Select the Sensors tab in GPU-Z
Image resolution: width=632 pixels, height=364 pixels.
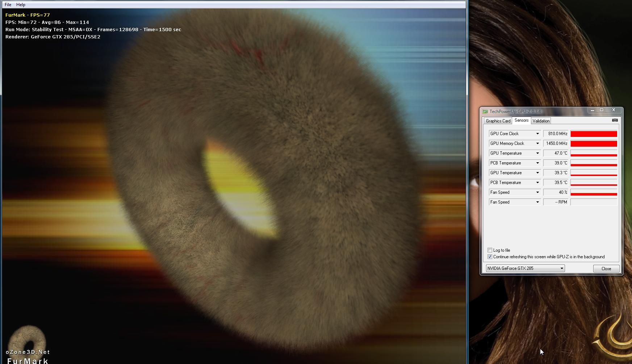pyautogui.click(x=521, y=120)
